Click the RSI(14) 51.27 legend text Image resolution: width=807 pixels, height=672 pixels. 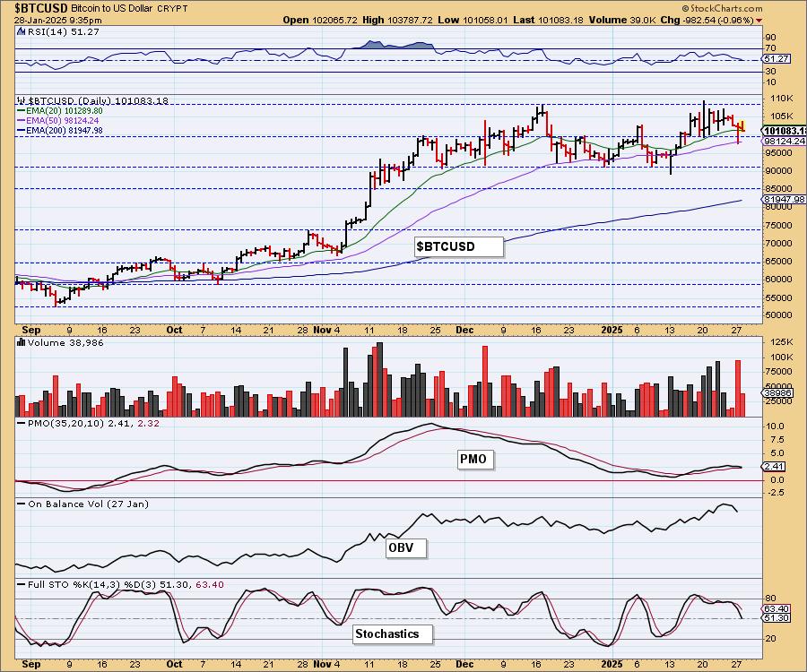point(64,31)
